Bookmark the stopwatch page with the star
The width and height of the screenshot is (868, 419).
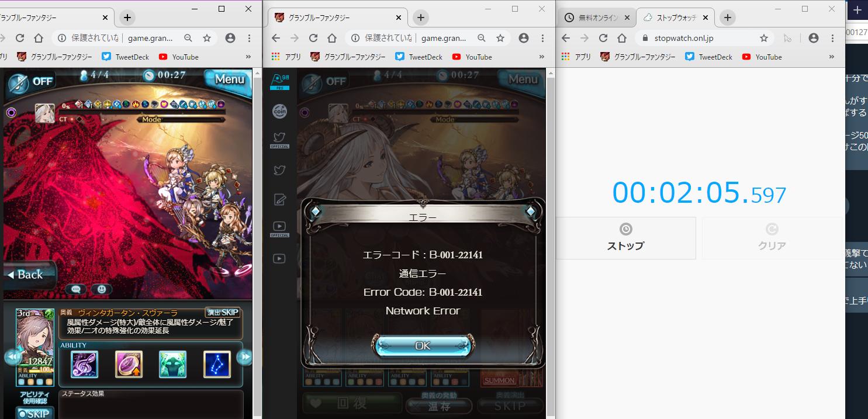click(x=764, y=38)
